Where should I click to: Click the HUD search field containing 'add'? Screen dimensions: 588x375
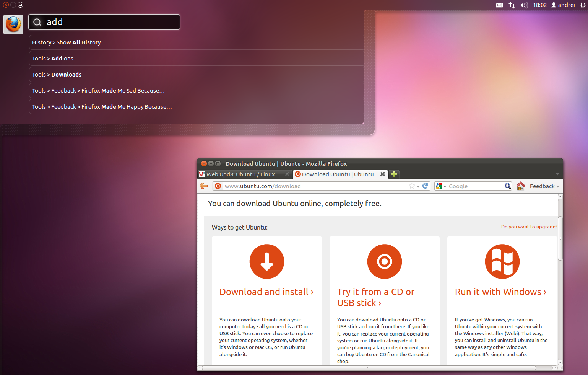pos(104,22)
